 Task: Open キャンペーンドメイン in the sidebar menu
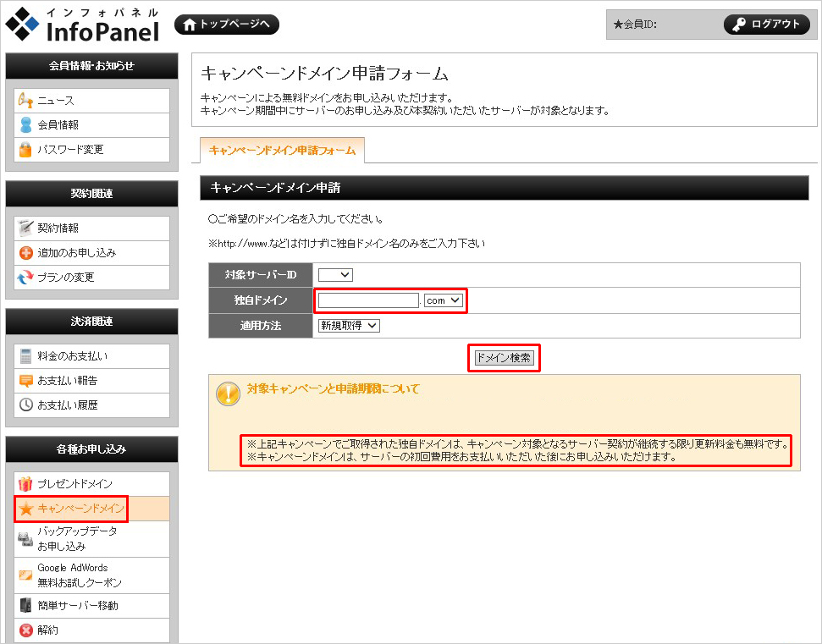click(x=80, y=509)
